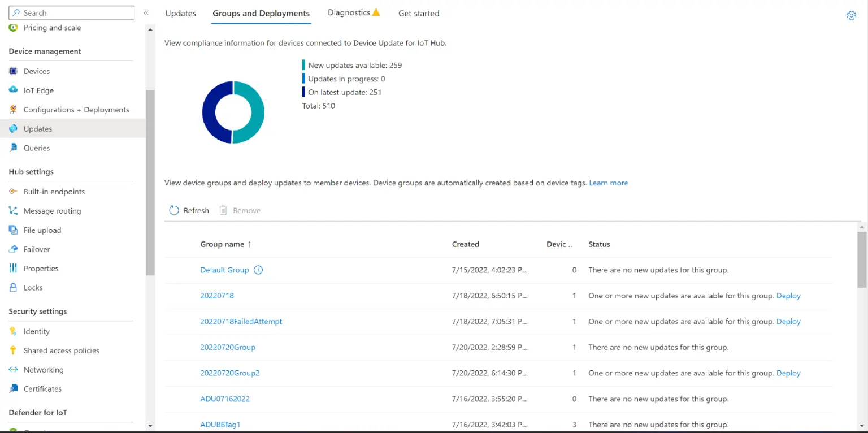Deploy updates for group 20220718

point(788,295)
